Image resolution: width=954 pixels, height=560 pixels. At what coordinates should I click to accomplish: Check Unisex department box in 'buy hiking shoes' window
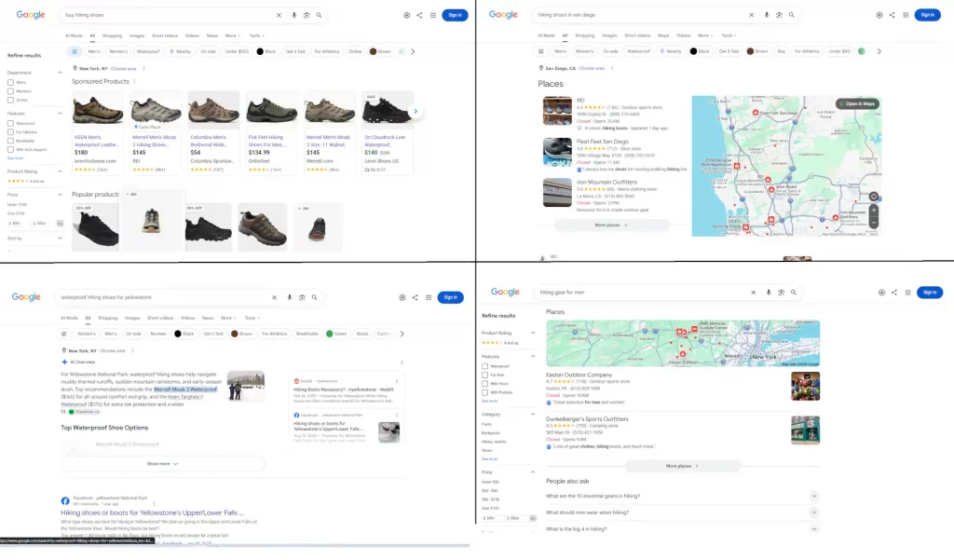click(10, 100)
